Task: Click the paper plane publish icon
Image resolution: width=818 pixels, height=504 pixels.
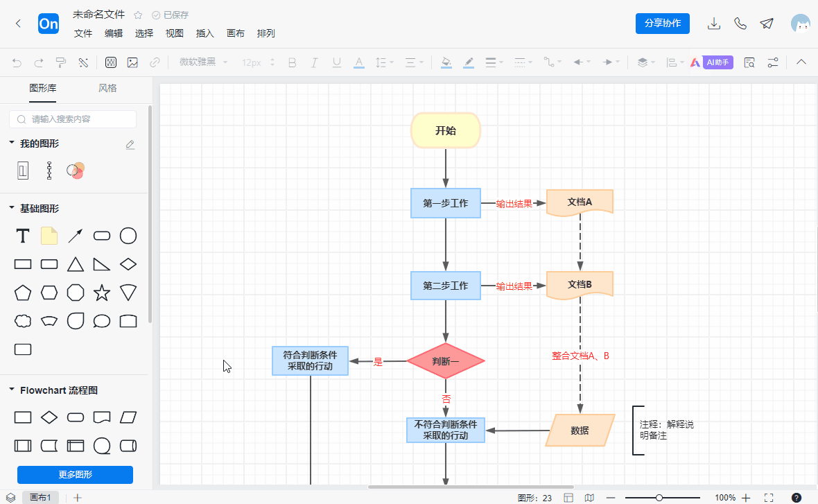Action: 766,24
